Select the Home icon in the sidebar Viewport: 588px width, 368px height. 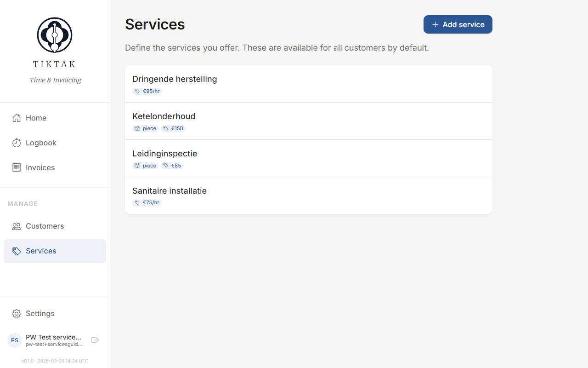pos(16,118)
